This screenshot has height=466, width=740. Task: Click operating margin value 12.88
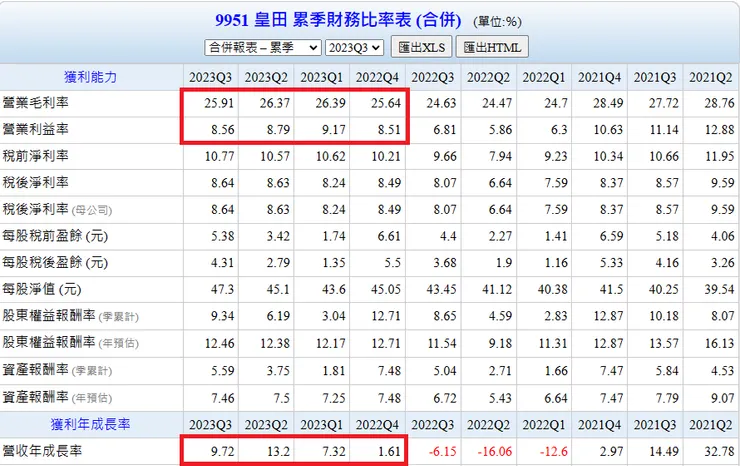pyautogui.click(x=720, y=129)
